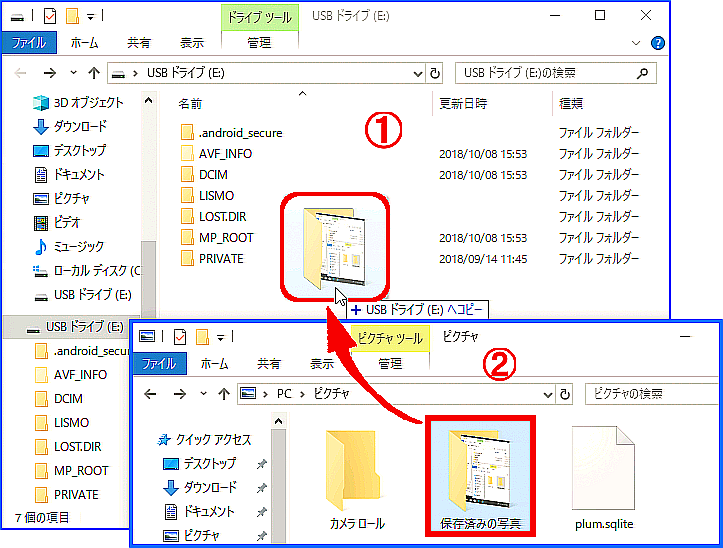This screenshot has width=723, height=548.
Task: Sort by 種類 column header
Action: 571,103
